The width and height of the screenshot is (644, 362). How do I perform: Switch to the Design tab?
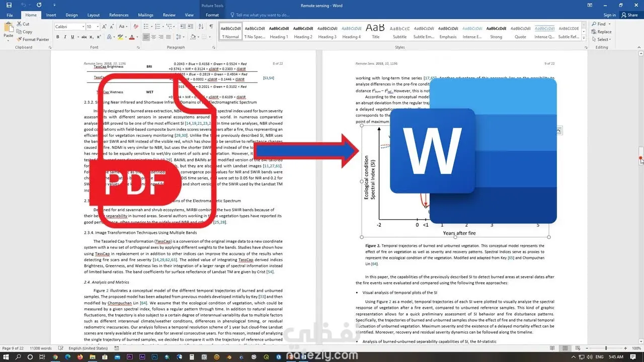72,15
